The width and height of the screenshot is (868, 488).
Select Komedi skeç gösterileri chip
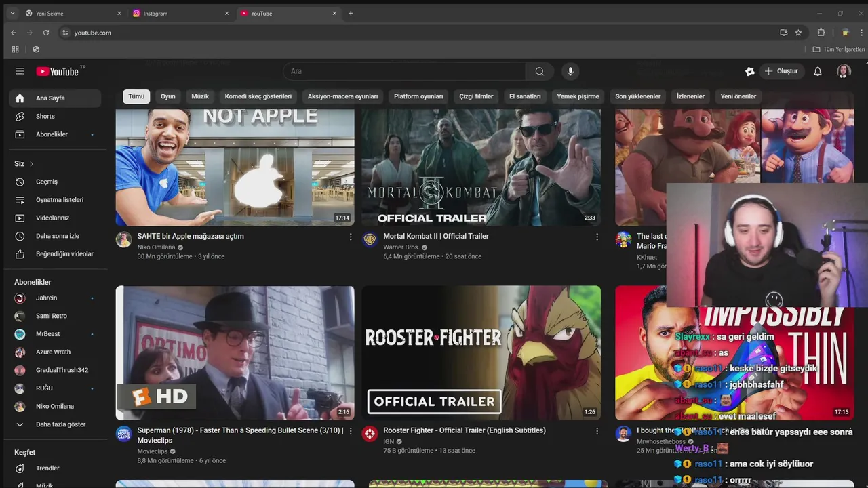[258, 96]
